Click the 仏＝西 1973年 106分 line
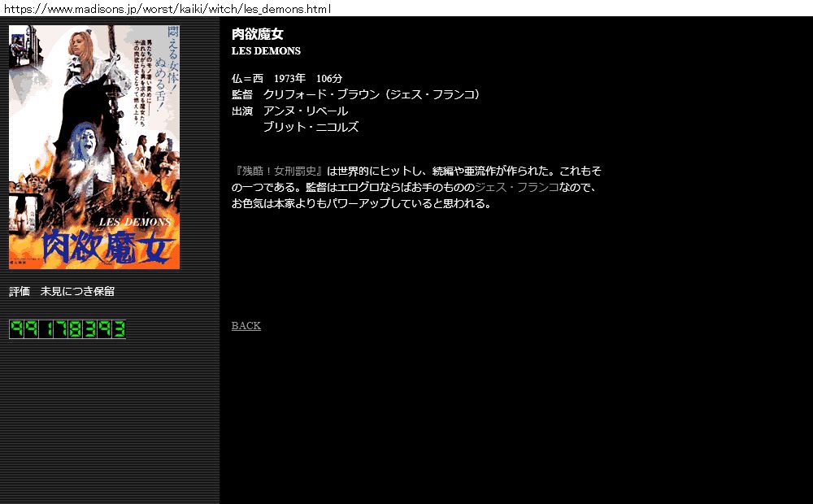Image resolution: width=813 pixels, height=504 pixels. tap(286, 79)
